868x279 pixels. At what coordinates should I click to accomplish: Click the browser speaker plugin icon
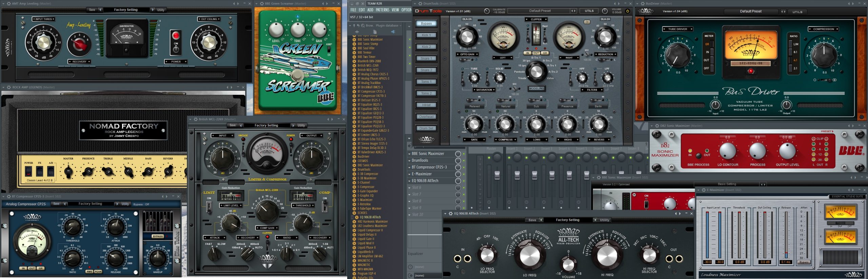393,32
